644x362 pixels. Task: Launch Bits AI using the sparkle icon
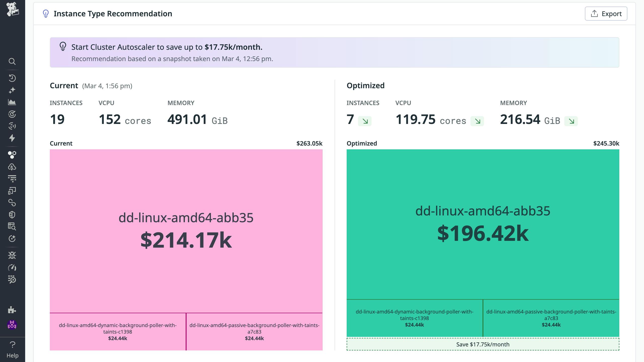[12, 90]
